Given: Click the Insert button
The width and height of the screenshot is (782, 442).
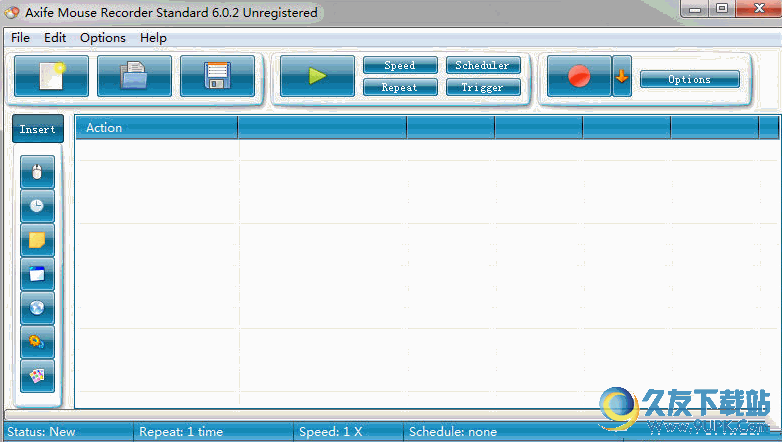Looking at the screenshot, I should click(38, 129).
